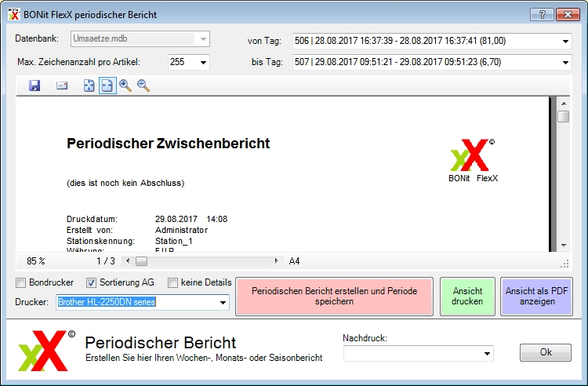Click the Ansicht drucken button
588x386 pixels.
[x=467, y=297]
